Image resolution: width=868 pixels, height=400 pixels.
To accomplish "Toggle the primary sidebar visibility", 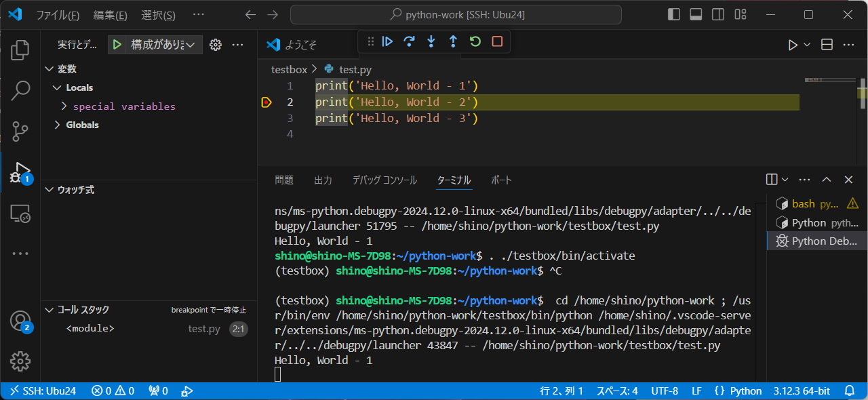I will point(673,14).
